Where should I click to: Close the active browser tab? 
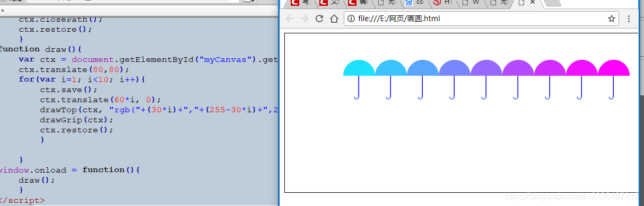pyautogui.click(x=533, y=3)
